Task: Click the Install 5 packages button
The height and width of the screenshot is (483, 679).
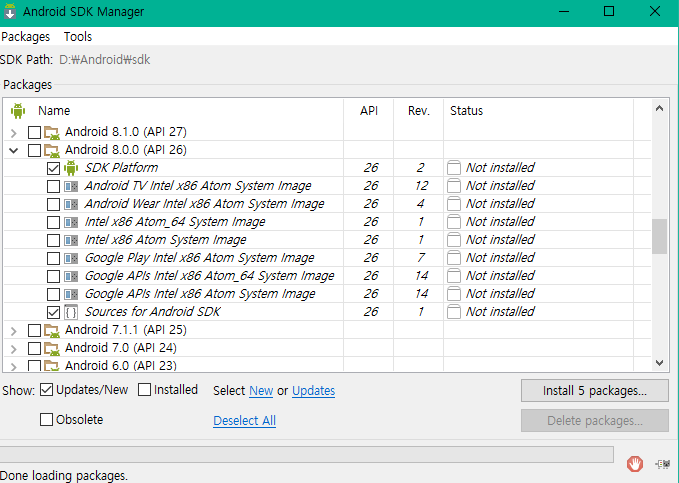Action: [x=595, y=391]
